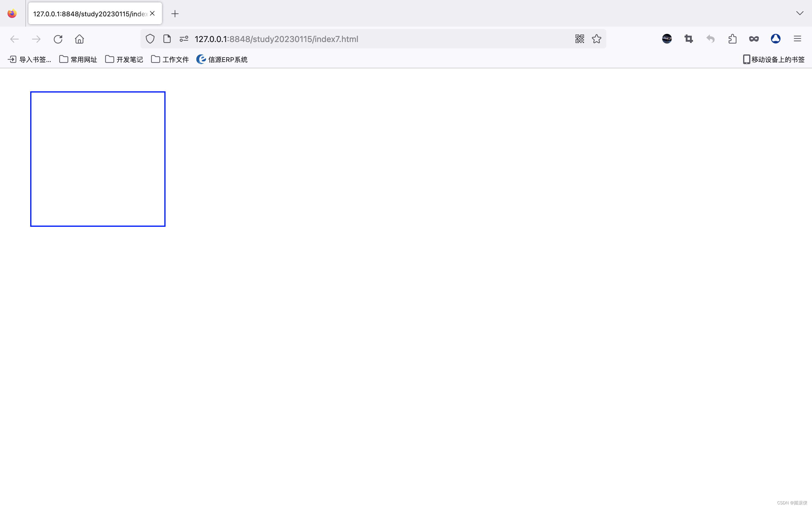This screenshot has height=508, width=812.
Task: Open the screenshot crop tool icon
Action: point(688,39)
